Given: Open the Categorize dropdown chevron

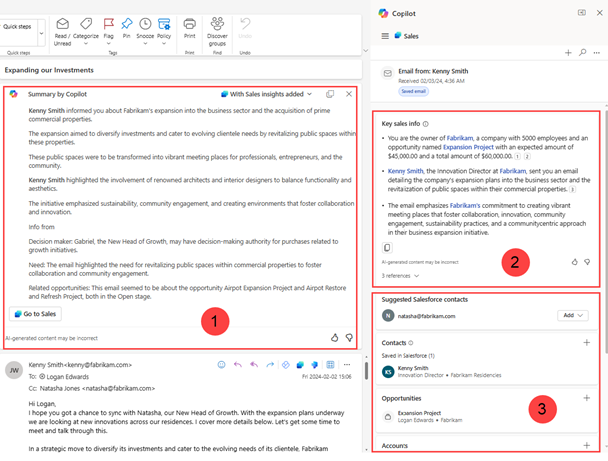Looking at the screenshot, I should [x=86, y=43].
